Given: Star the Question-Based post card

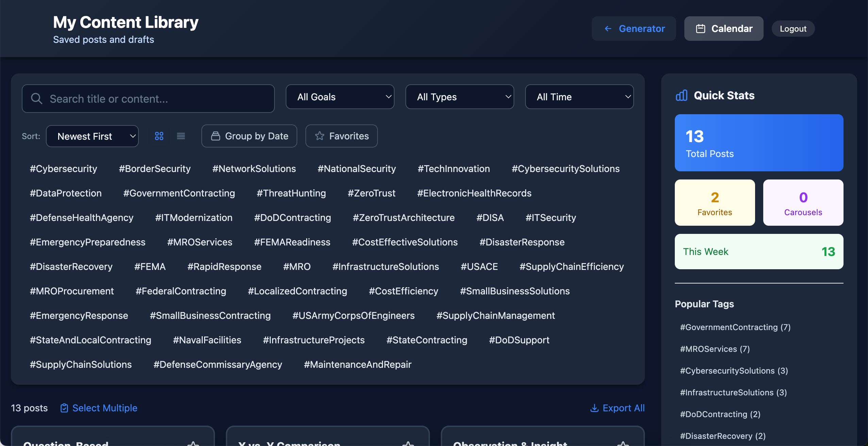Looking at the screenshot, I should point(193,443).
